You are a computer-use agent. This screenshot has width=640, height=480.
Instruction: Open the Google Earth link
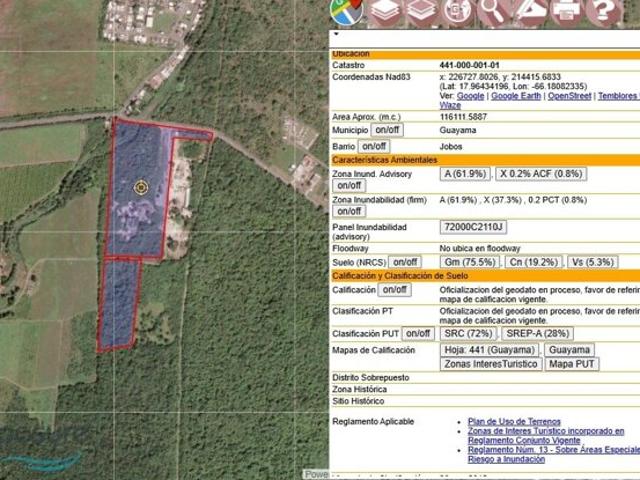[x=517, y=96]
